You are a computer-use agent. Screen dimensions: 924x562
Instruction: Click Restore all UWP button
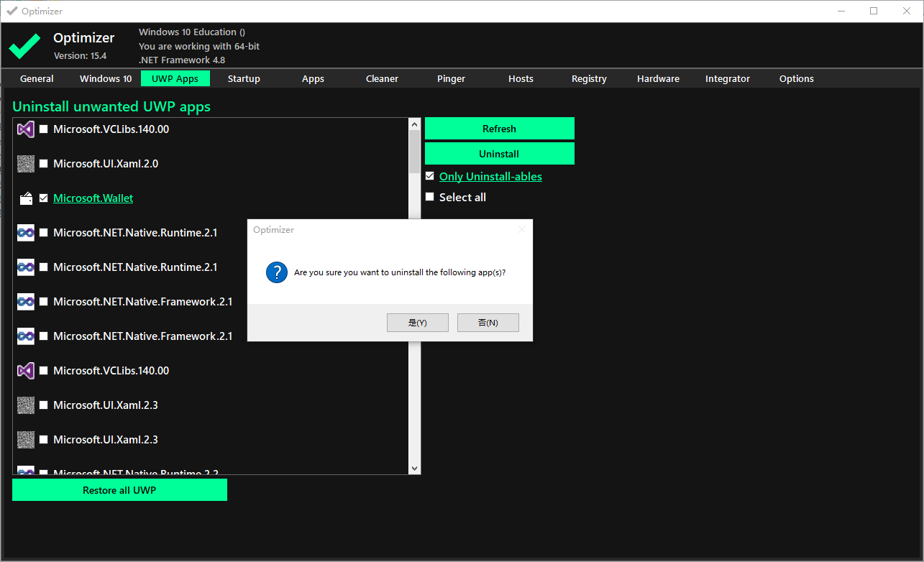tap(119, 490)
